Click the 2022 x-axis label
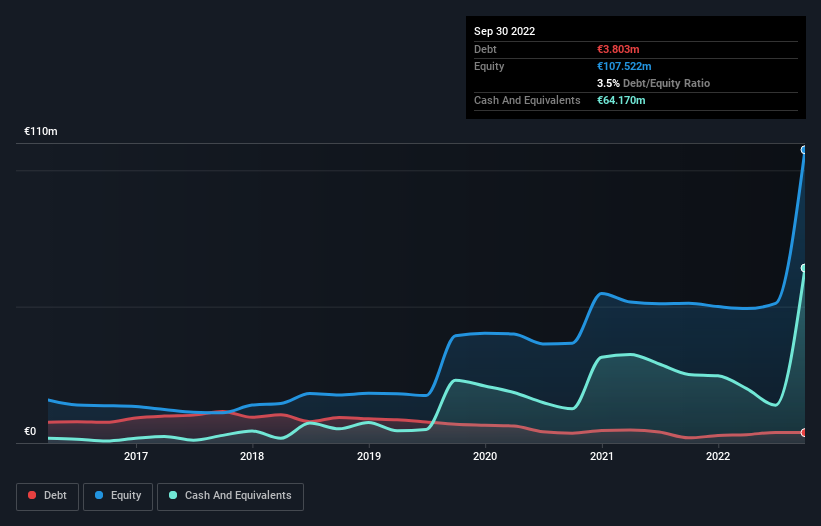This screenshot has height=526, width=821. tap(718, 456)
